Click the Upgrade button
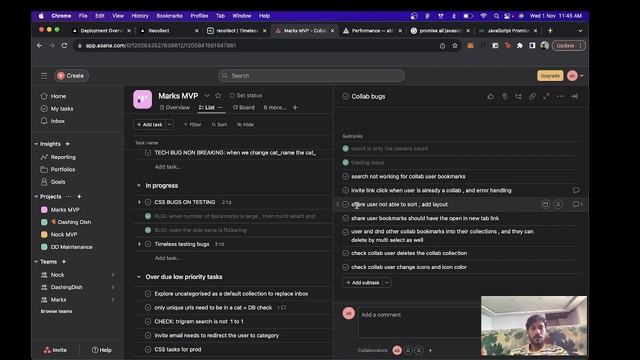 (550, 76)
